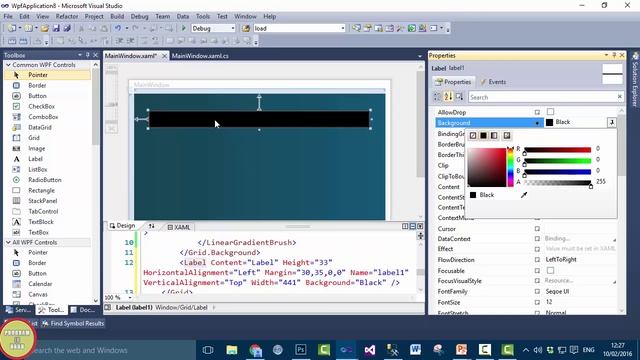640x360 pixels.
Task: Switch to the Events tab in Properties
Action: coord(493,82)
